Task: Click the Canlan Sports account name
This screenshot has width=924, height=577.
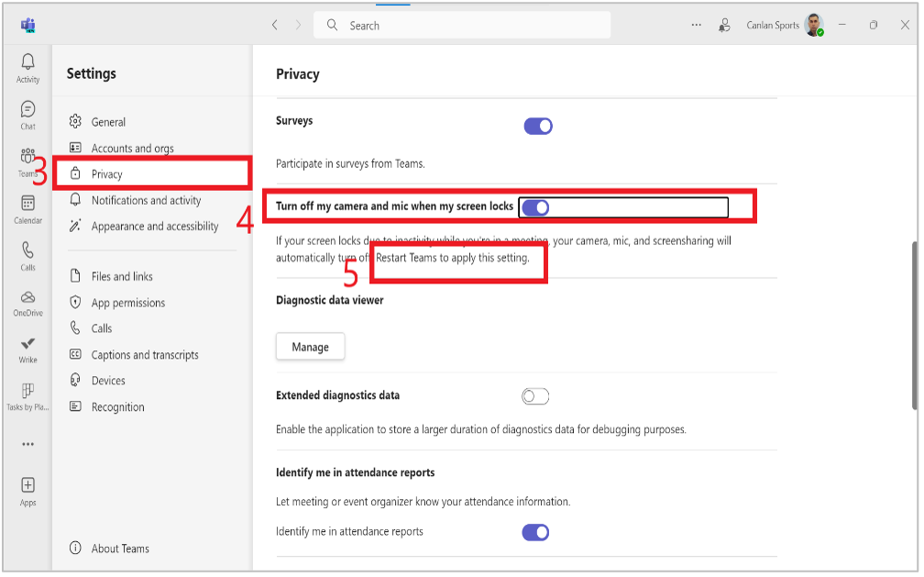Action: click(773, 26)
